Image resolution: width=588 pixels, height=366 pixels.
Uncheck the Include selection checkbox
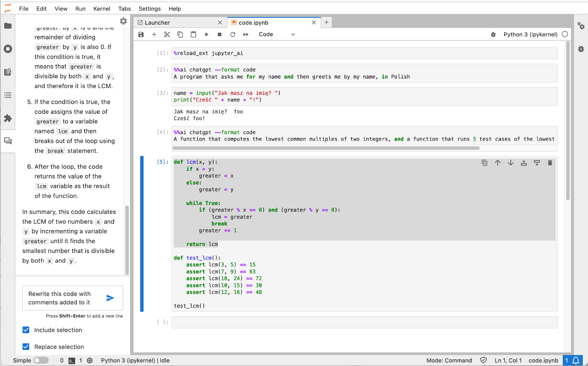[x=26, y=330]
